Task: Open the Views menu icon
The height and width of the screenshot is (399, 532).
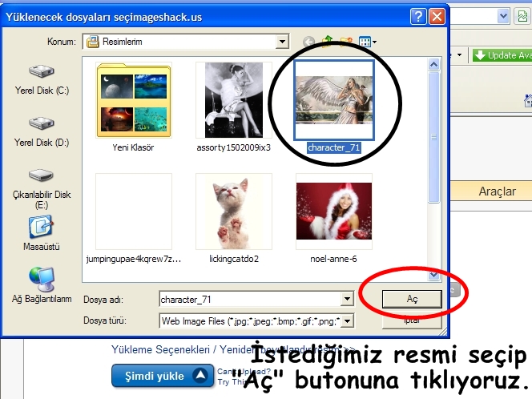Action: point(368,42)
